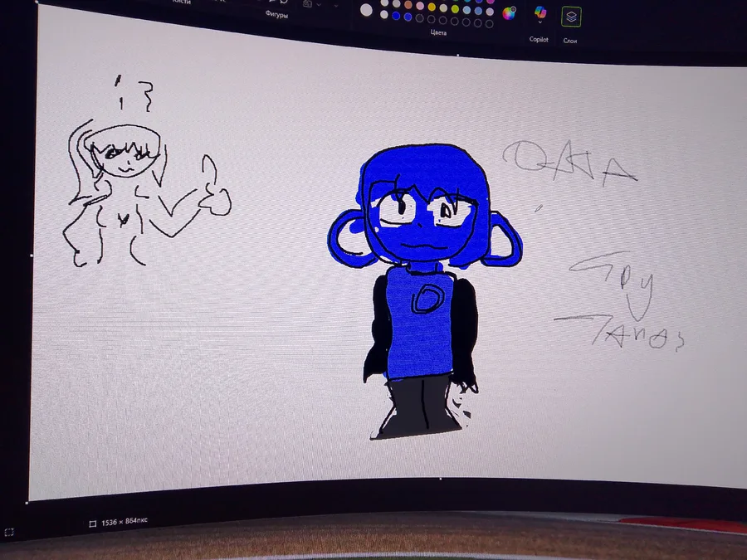Select the lavender palette swatch
The width and height of the screenshot is (747, 560).
(490, 12)
